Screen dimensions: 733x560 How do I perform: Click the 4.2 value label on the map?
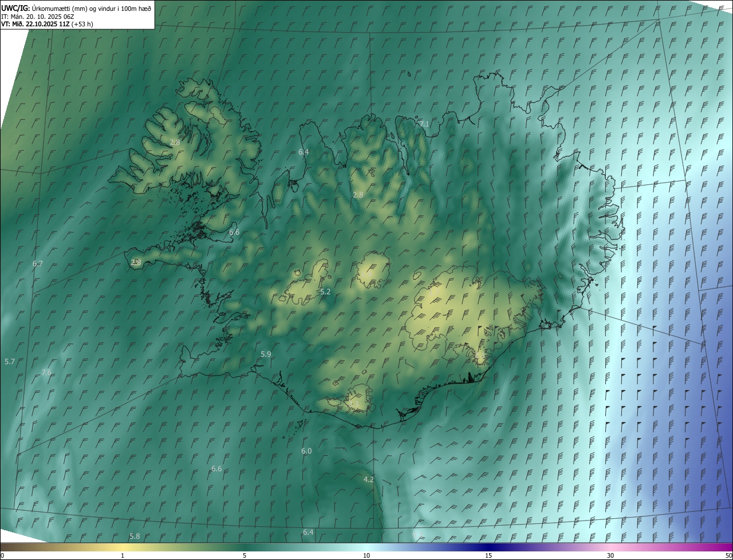(369, 479)
